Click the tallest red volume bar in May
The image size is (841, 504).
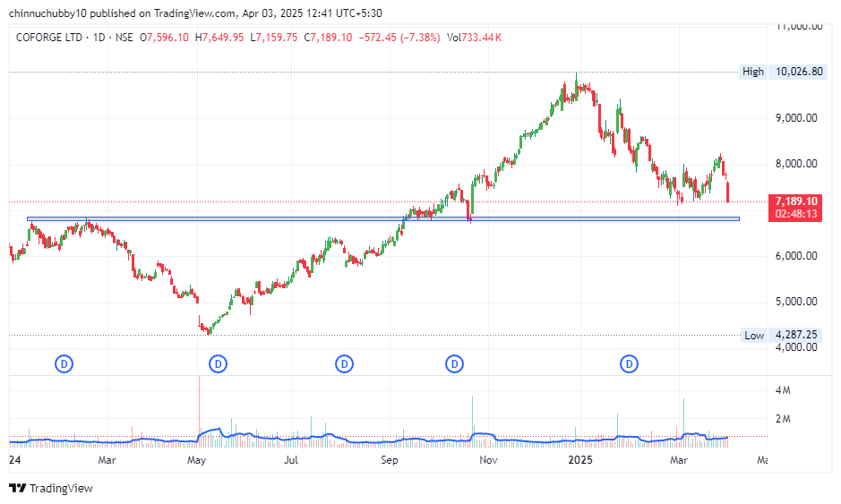pyautogui.click(x=199, y=411)
